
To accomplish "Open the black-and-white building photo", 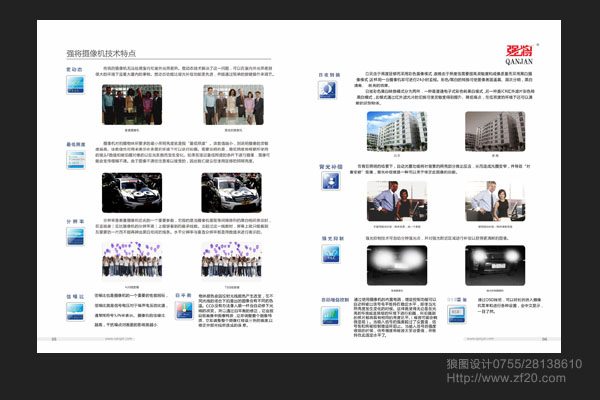I will point(495,131).
